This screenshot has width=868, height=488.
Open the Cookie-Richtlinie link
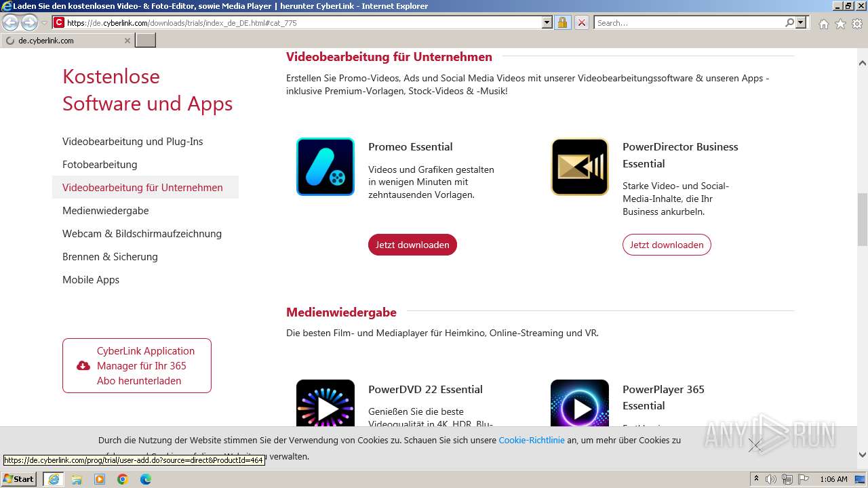point(532,440)
